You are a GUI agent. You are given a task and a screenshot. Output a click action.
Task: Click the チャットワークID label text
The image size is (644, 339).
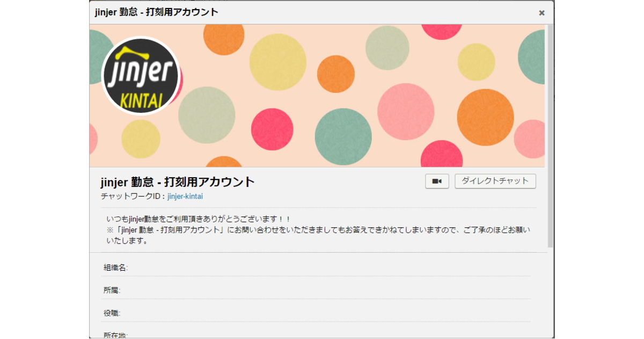click(x=133, y=197)
